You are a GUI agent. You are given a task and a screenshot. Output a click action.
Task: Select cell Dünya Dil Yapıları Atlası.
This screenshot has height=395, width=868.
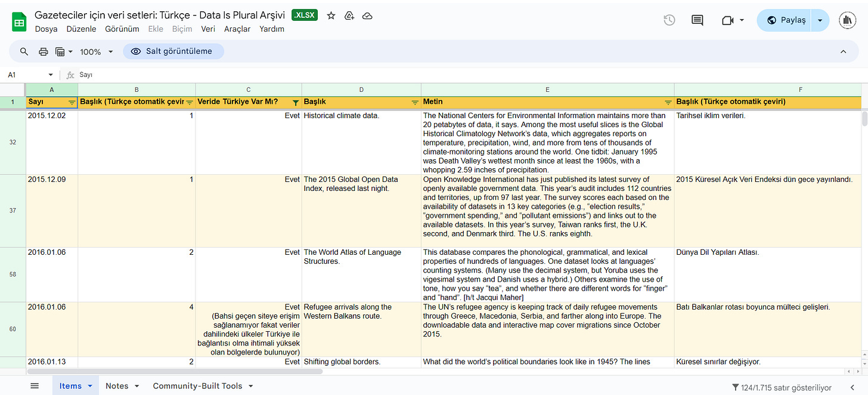tap(768, 274)
